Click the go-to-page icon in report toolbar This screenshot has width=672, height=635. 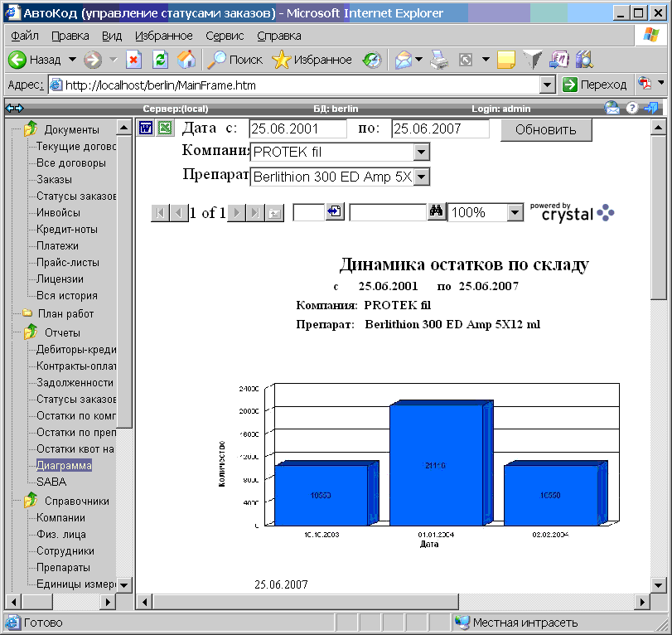[x=335, y=212]
